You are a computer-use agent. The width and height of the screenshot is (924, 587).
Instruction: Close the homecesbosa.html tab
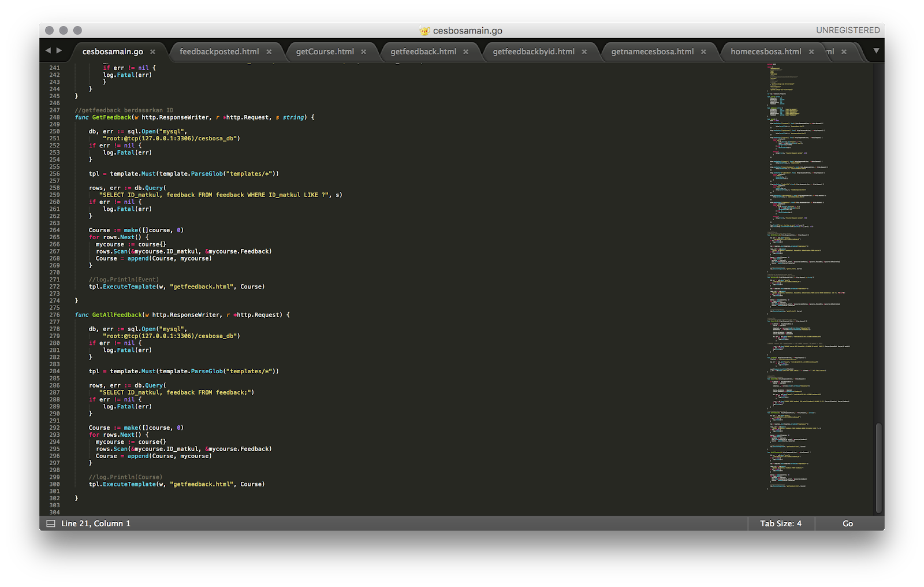click(x=811, y=51)
